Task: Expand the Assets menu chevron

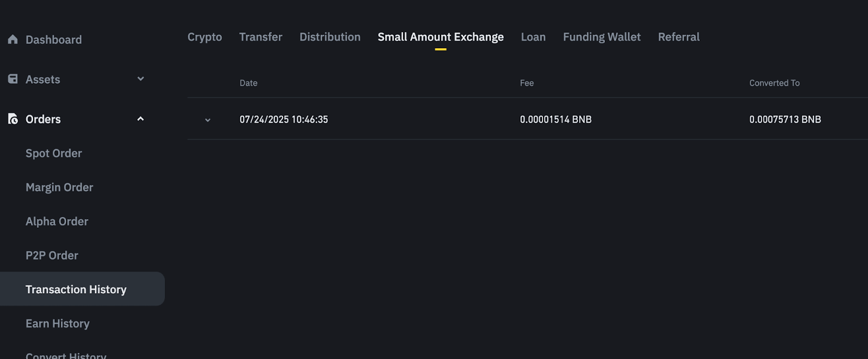Action: click(x=141, y=79)
